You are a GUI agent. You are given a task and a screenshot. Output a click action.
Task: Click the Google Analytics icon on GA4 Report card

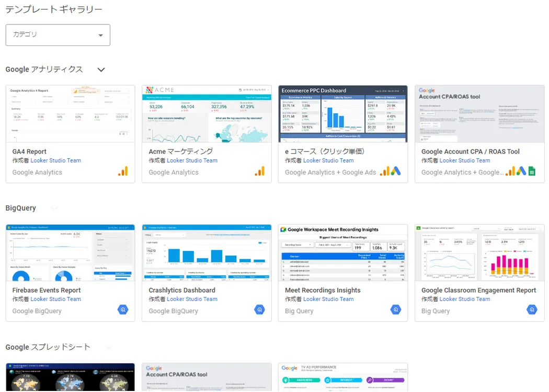click(x=123, y=171)
